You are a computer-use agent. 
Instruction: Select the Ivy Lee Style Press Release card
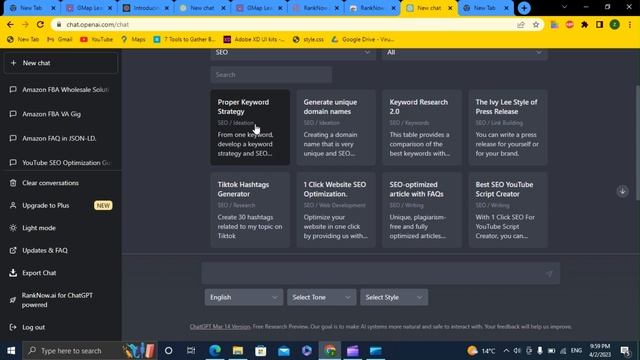point(508,127)
